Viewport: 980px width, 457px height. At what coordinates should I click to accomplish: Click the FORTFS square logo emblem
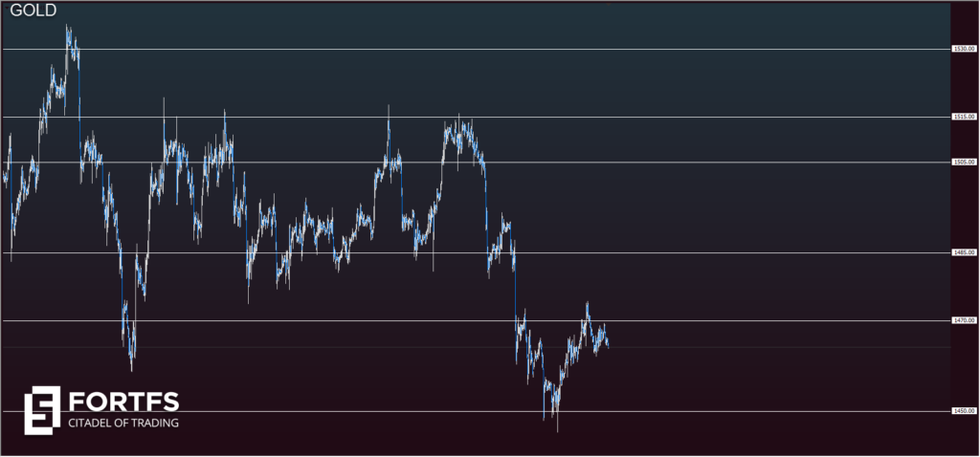(42, 408)
